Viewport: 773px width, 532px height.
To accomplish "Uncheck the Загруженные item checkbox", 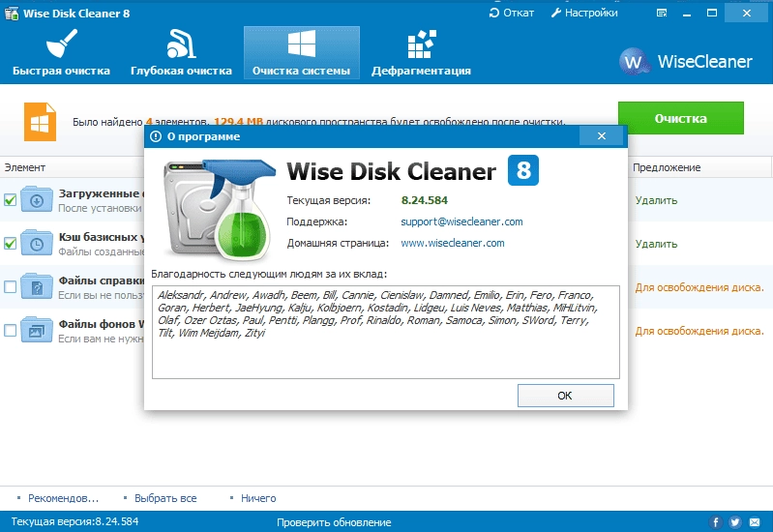I will pos(10,200).
